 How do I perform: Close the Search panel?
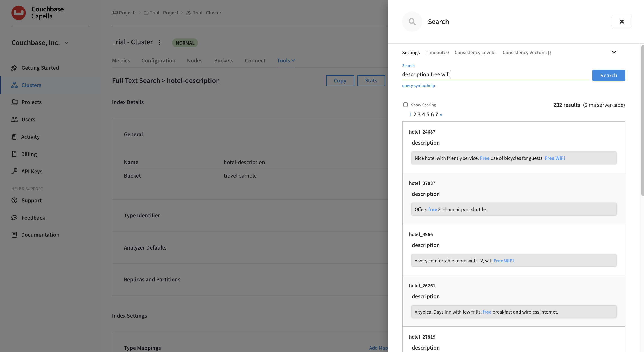tap(621, 22)
